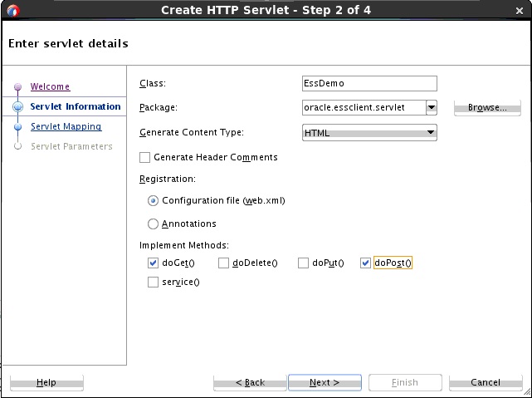The height and width of the screenshot is (398, 532).
Task: Go back with the Back button
Action: [250, 383]
